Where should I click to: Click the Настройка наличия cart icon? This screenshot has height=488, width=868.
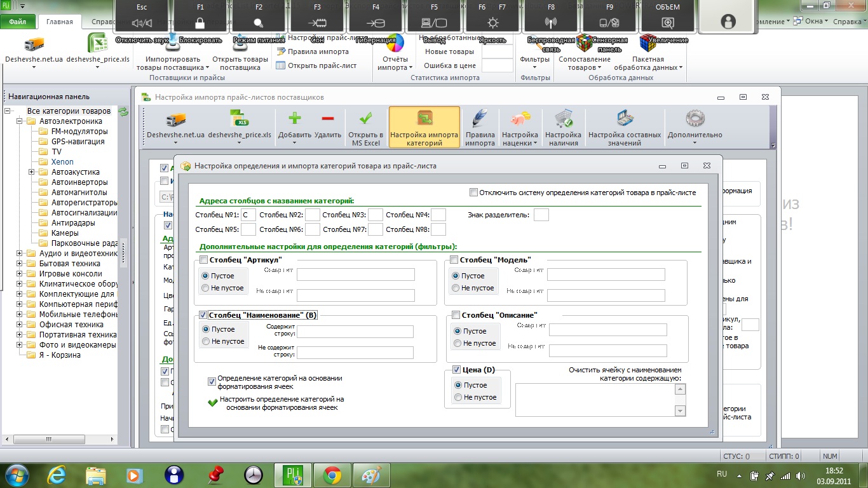pyautogui.click(x=563, y=119)
